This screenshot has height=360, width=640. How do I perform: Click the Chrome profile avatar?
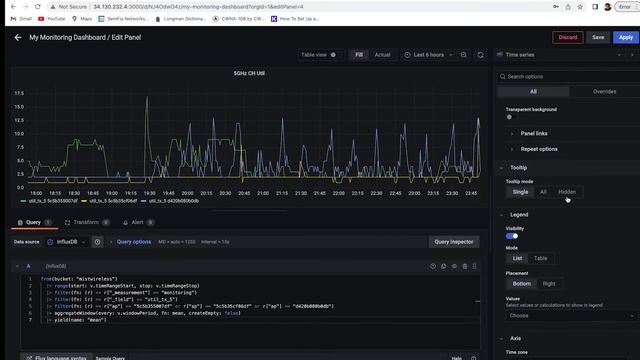pos(608,7)
